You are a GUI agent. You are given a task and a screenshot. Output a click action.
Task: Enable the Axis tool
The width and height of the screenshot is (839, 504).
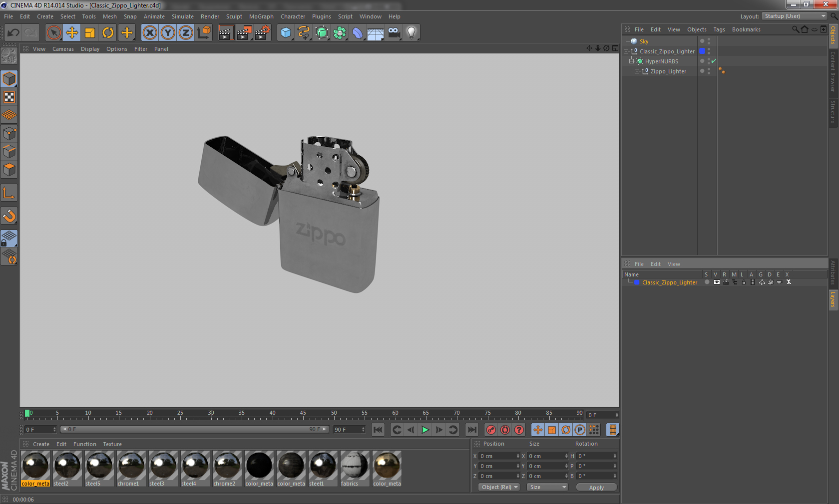coord(9,193)
